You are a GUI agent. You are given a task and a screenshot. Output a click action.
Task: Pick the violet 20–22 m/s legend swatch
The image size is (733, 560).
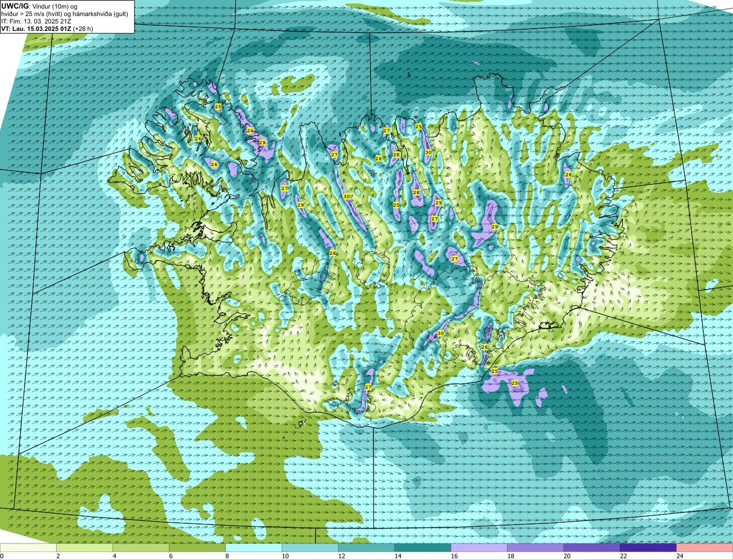[592, 548]
